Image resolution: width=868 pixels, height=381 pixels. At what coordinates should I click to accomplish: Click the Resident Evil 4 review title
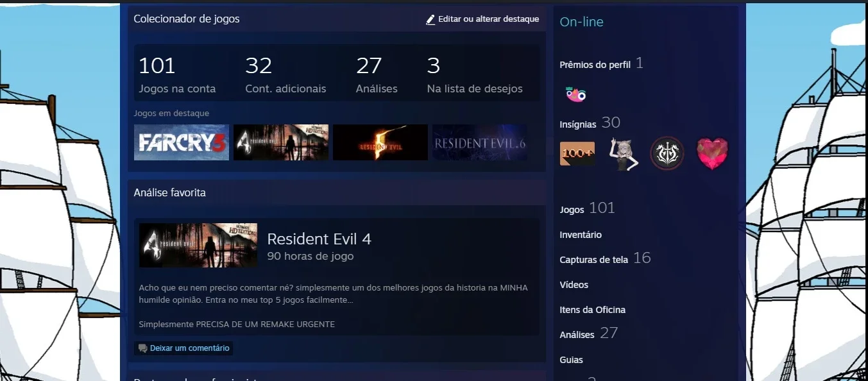click(x=319, y=239)
